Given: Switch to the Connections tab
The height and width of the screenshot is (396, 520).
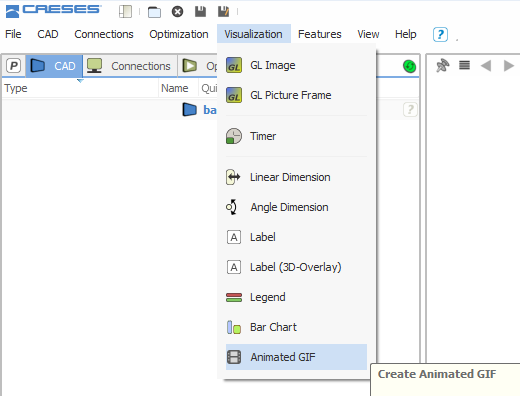Looking at the screenshot, I should [x=130, y=66].
